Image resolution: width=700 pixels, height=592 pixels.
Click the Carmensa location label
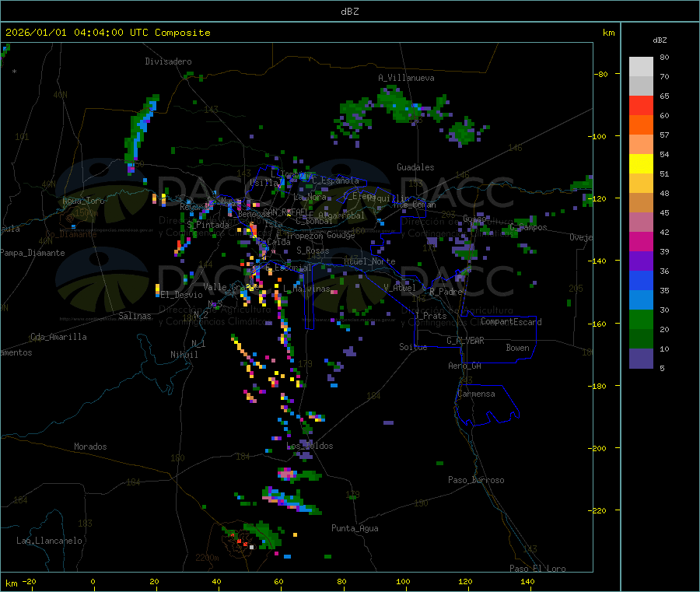pyautogui.click(x=476, y=394)
